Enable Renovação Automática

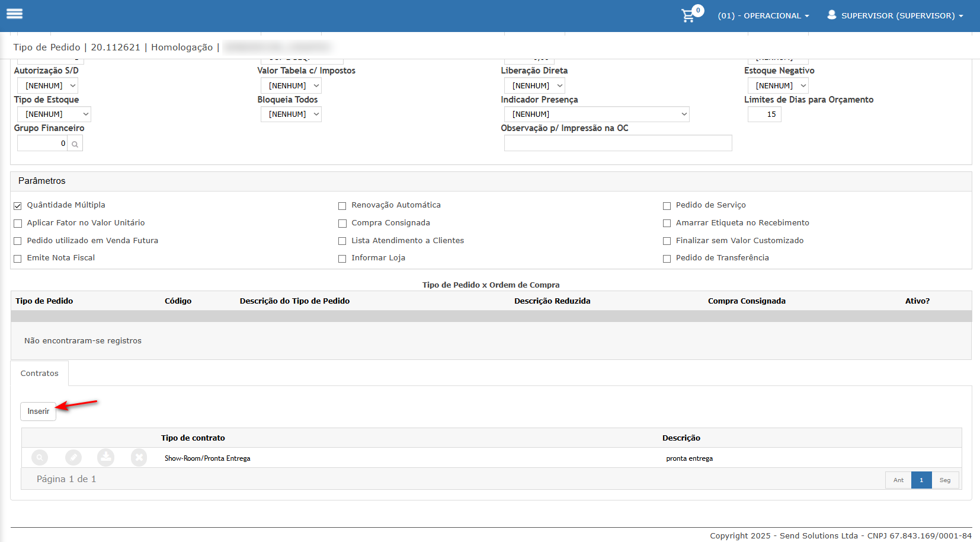pos(342,206)
